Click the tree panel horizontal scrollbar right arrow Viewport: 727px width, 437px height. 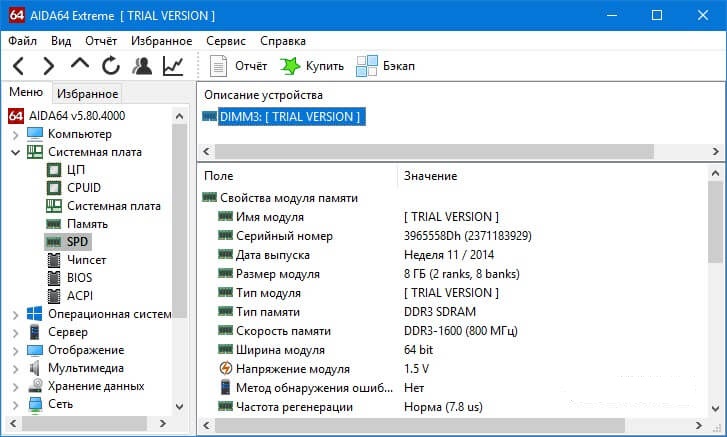click(x=163, y=423)
